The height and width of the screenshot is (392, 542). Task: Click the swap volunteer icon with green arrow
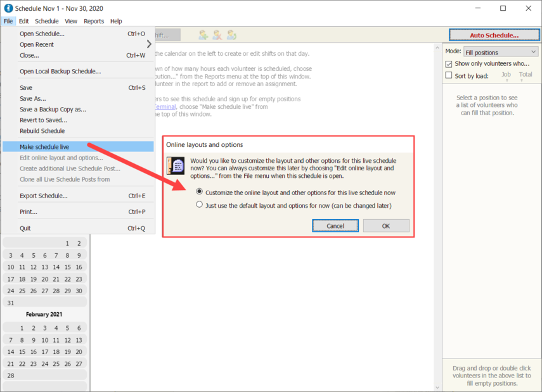point(231,35)
